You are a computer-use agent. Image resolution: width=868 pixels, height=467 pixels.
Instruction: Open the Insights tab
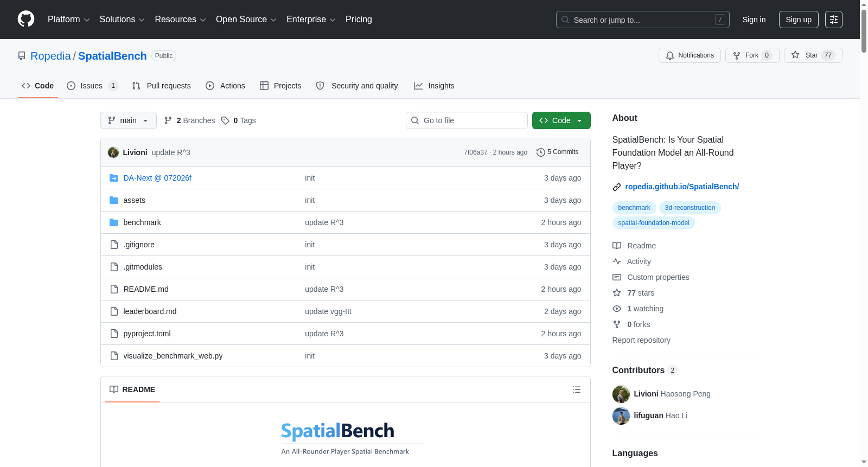(434, 86)
